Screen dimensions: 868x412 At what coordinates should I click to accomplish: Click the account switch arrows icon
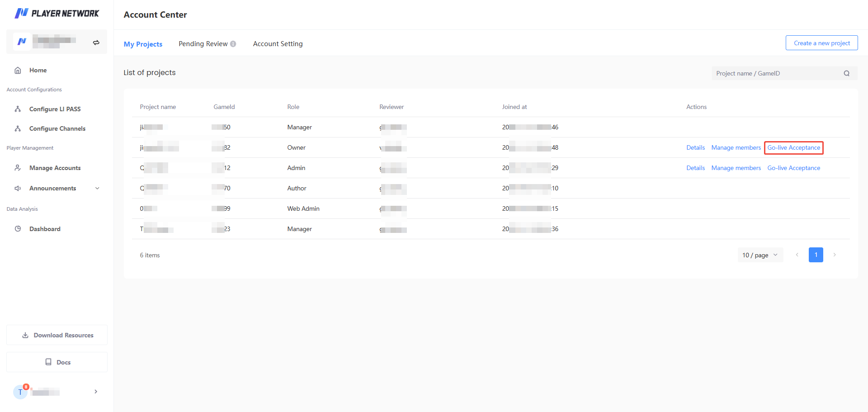click(x=96, y=43)
